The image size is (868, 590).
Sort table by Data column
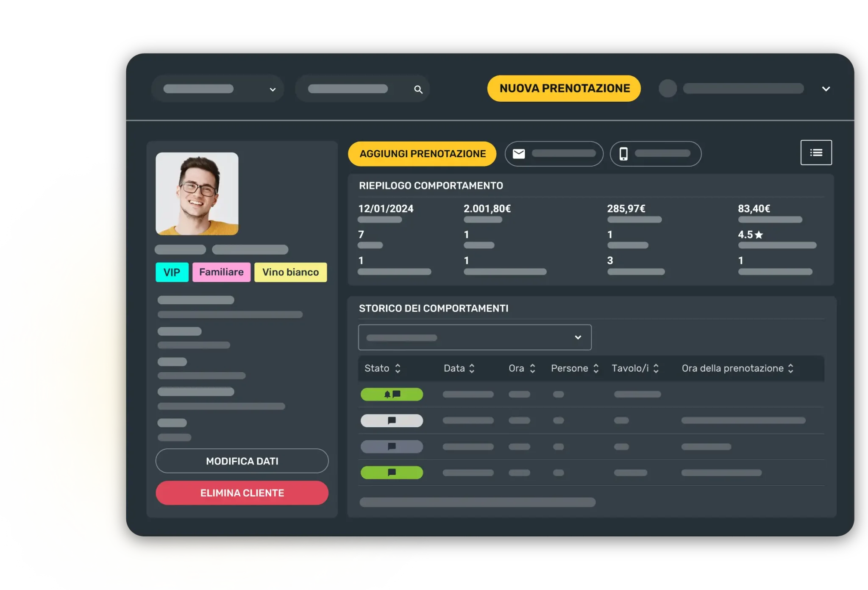[472, 368]
